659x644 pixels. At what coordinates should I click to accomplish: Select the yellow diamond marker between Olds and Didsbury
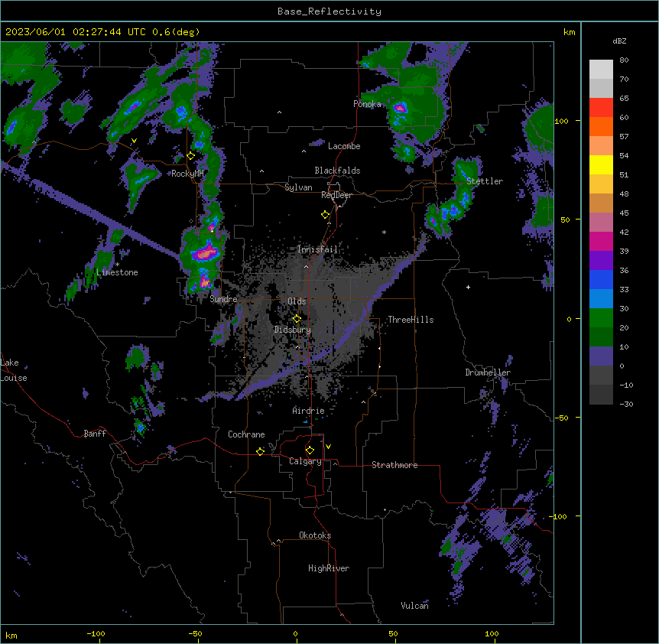pos(297,318)
